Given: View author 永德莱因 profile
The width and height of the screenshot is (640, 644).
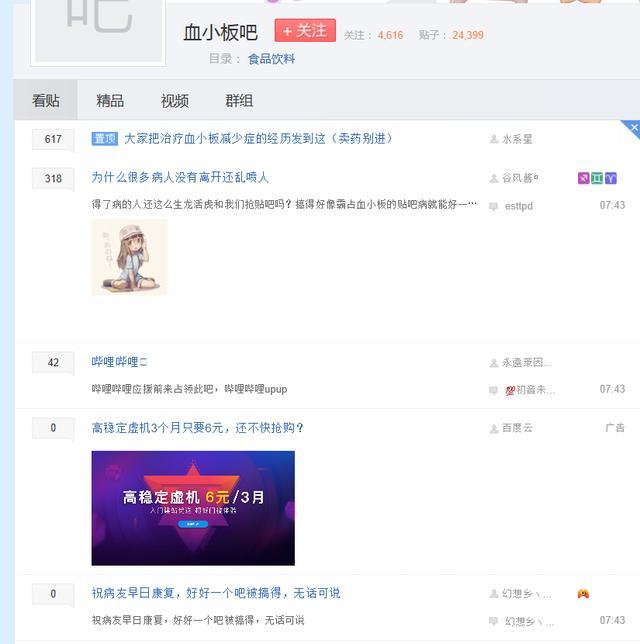Looking at the screenshot, I should pyautogui.click(x=527, y=363).
